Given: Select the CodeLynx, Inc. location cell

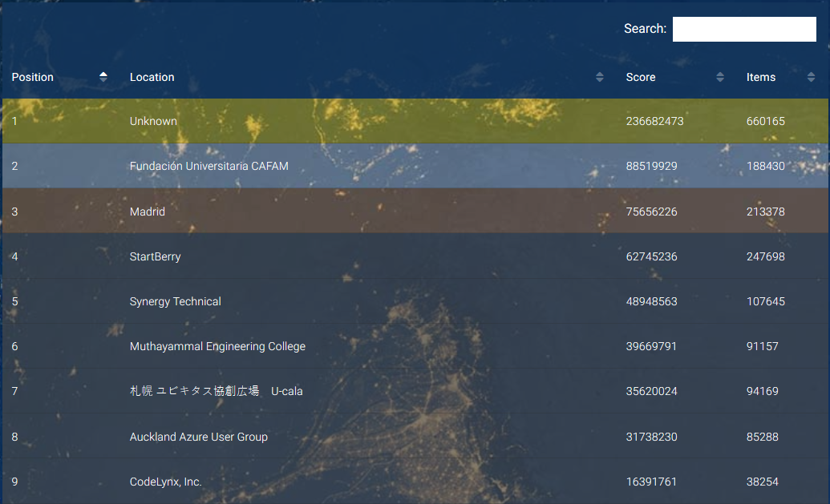Looking at the screenshot, I should coord(166,482).
